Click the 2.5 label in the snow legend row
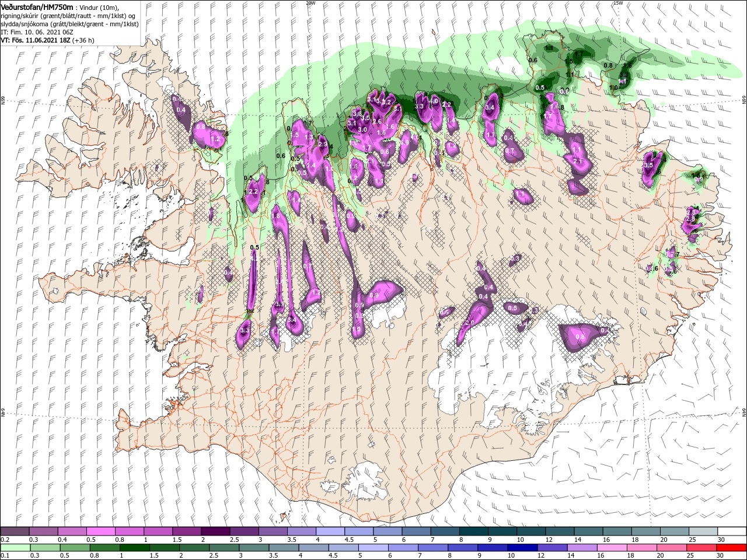This screenshot has width=747, height=560. [x=234, y=540]
